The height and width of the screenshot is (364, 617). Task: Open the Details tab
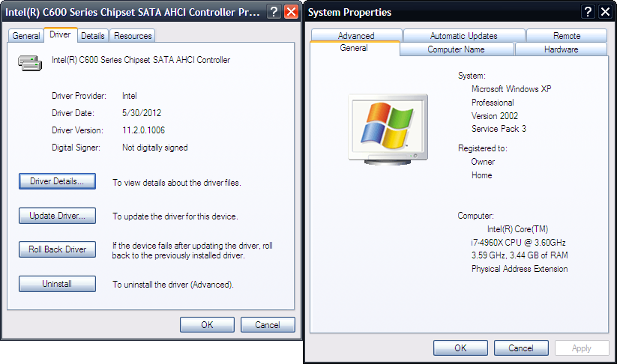(93, 36)
